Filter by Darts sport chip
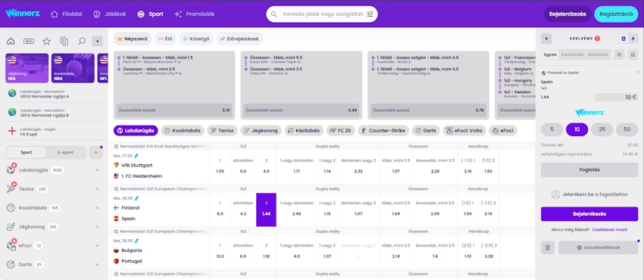 coord(426,131)
